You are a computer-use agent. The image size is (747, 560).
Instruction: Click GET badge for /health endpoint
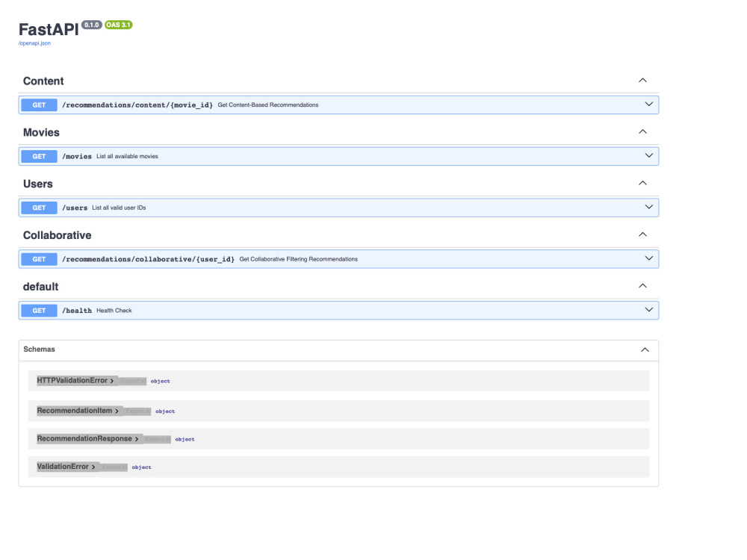39,311
